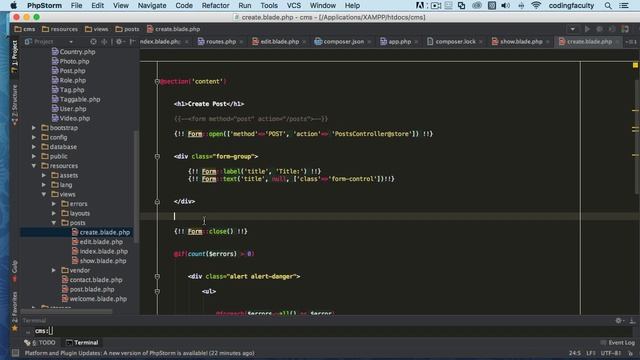Expand the lang folder
Viewport: 640px width, 360px height.
click(44, 185)
